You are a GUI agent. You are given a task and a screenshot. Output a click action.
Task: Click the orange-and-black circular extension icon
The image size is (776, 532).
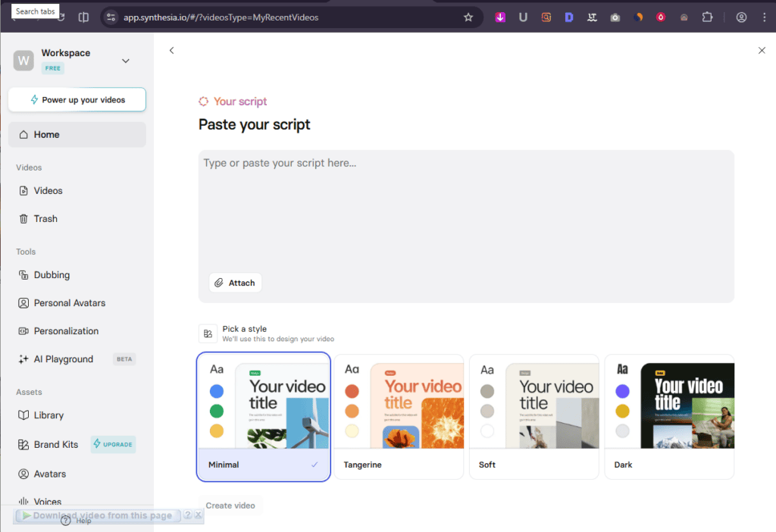click(638, 17)
